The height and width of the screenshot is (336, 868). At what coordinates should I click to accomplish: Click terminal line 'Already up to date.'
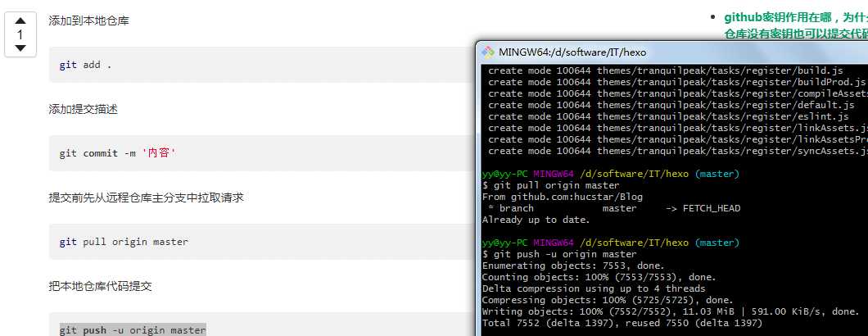[536, 220]
